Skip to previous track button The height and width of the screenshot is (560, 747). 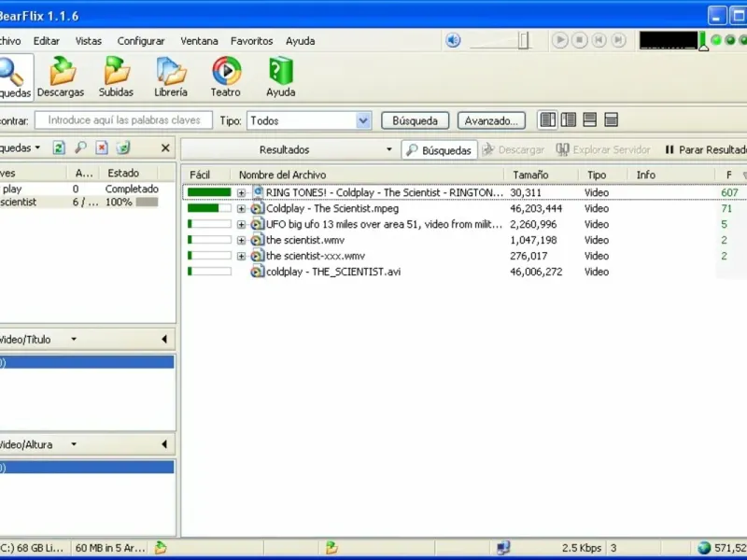click(x=599, y=40)
